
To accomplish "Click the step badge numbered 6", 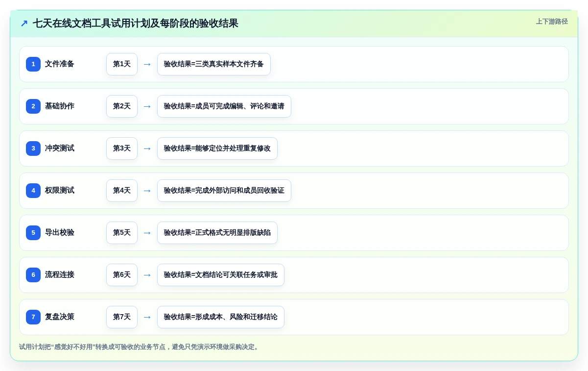I will pyautogui.click(x=33, y=275).
